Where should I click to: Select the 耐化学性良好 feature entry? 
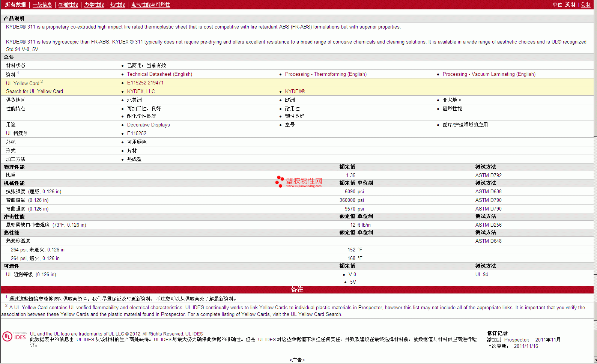(x=141, y=116)
